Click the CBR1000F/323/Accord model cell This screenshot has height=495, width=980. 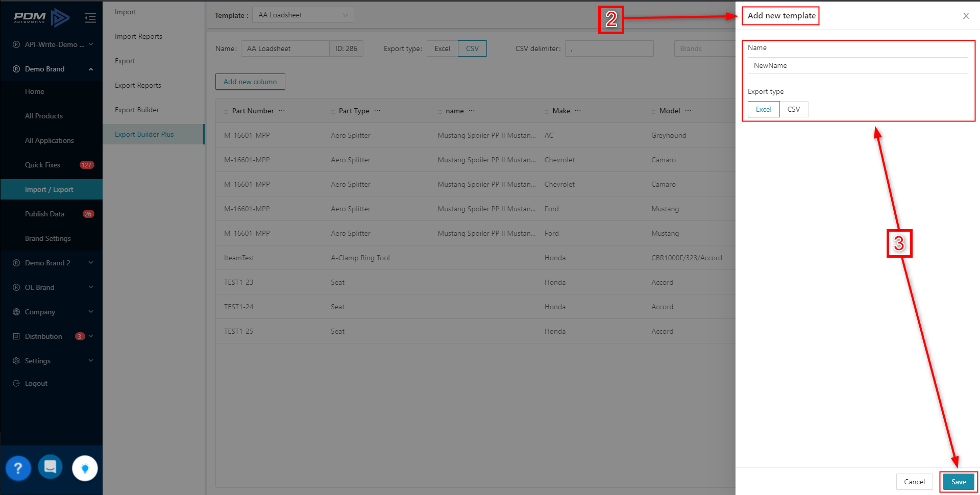point(687,258)
